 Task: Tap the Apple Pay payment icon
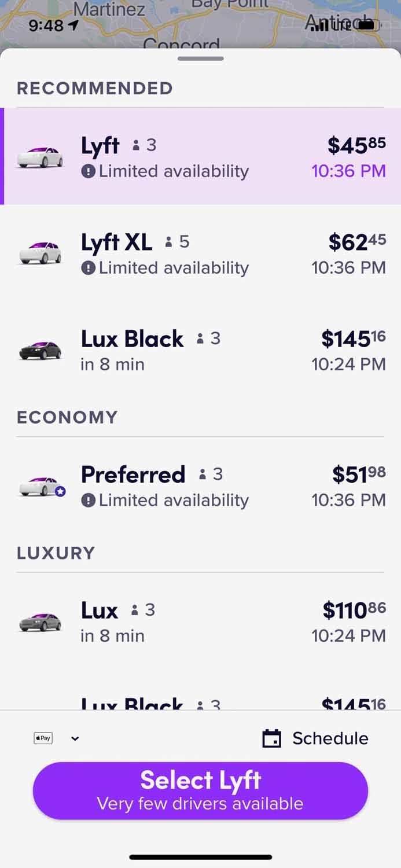pos(43,738)
